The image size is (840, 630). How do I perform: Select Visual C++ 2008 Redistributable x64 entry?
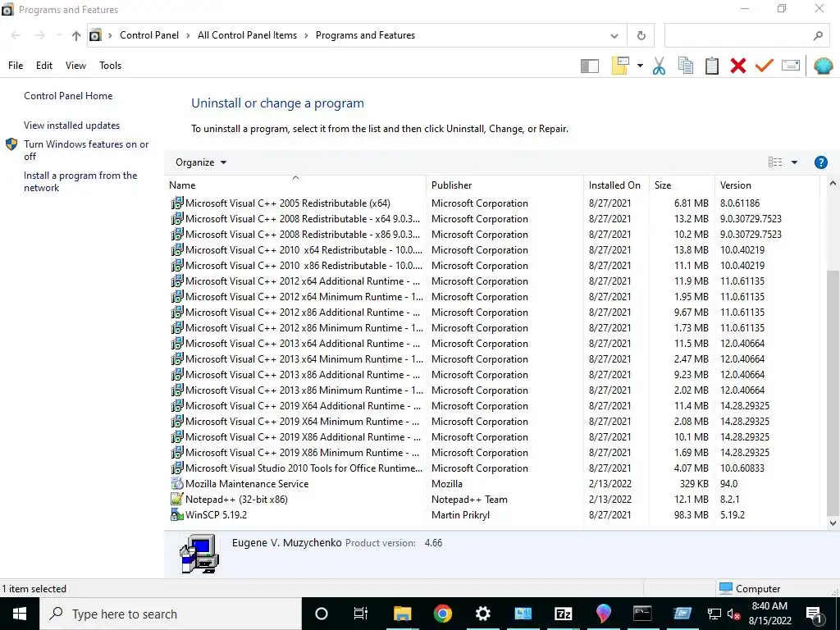coord(493,219)
